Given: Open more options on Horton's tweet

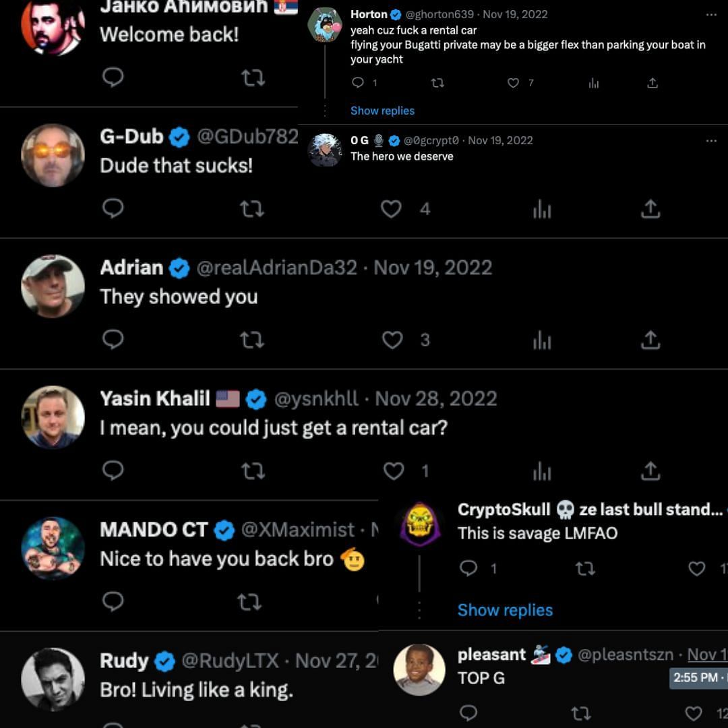Looking at the screenshot, I should pyautogui.click(x=711, y=15).
